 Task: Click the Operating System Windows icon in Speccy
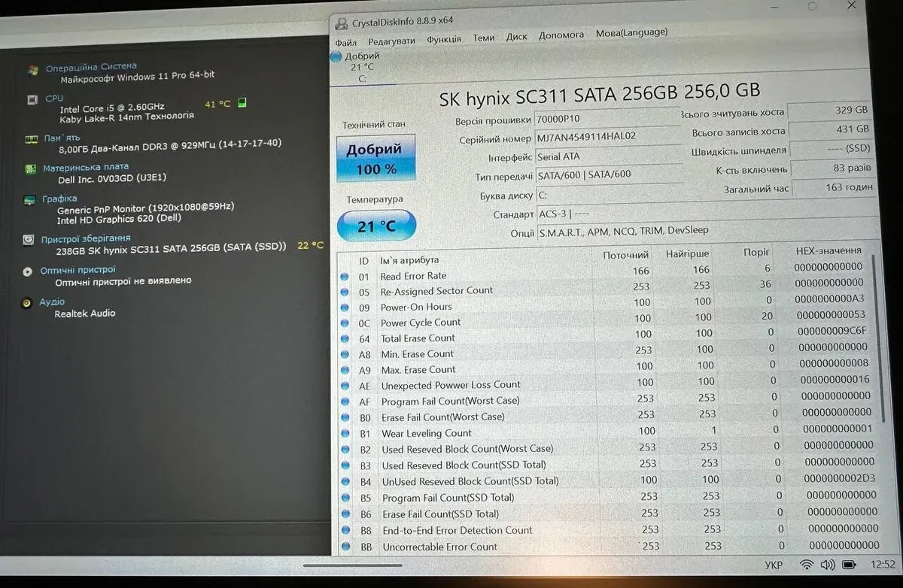tap(33, 71)
